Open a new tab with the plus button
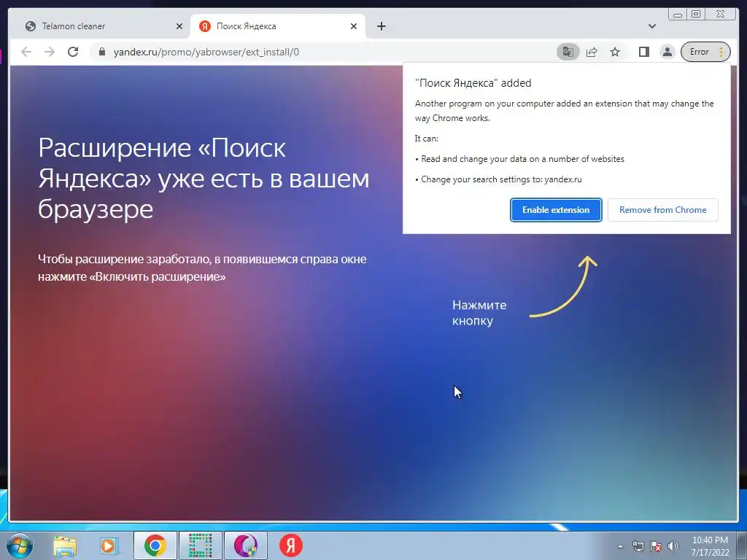 [x=381, y=26]
